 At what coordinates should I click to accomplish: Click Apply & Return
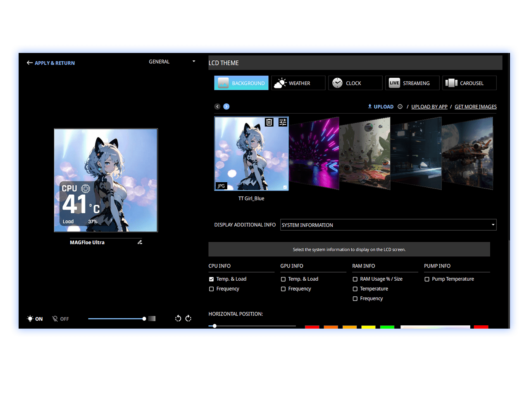(x=50, y=63)
